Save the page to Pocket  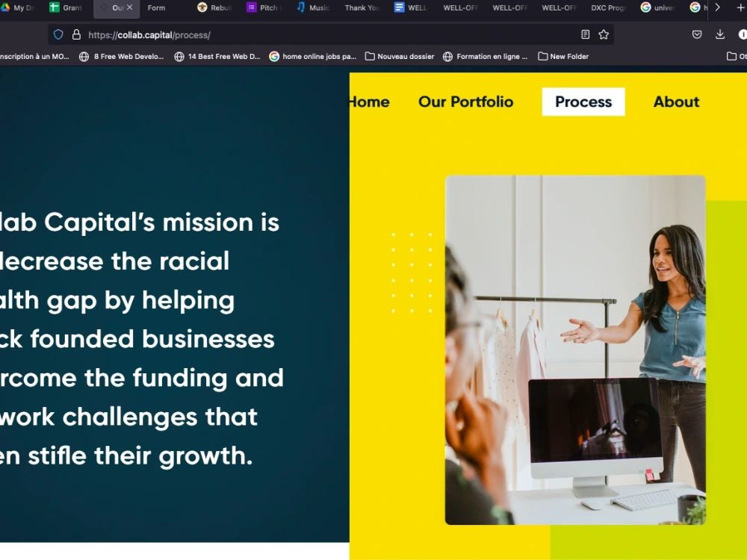click(697, 34)
